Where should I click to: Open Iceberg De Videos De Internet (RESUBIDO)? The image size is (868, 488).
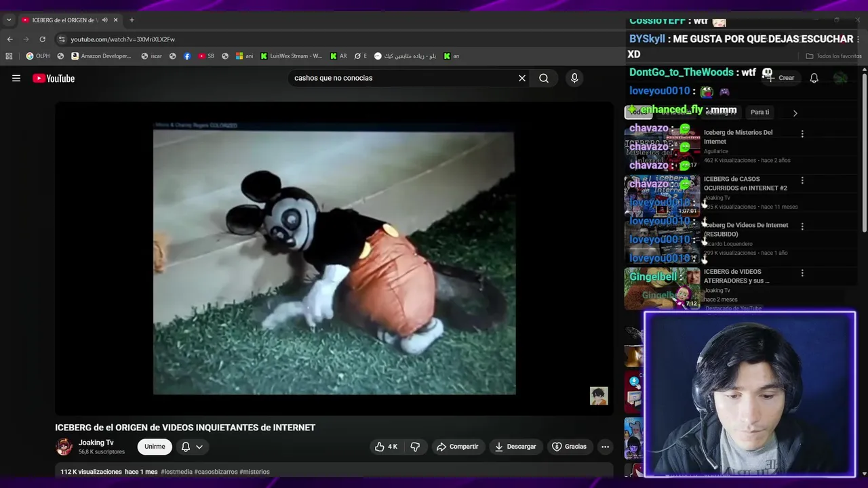tap(746, 230)
